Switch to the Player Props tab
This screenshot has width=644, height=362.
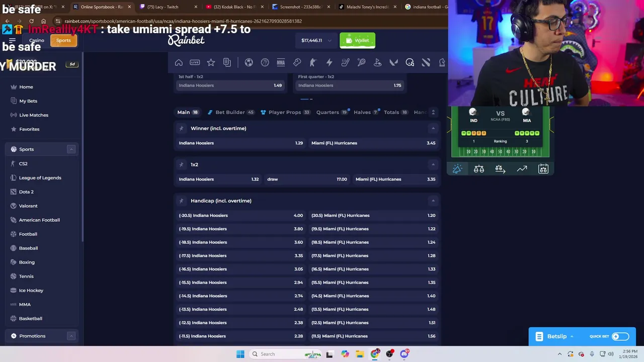point(285,112)
